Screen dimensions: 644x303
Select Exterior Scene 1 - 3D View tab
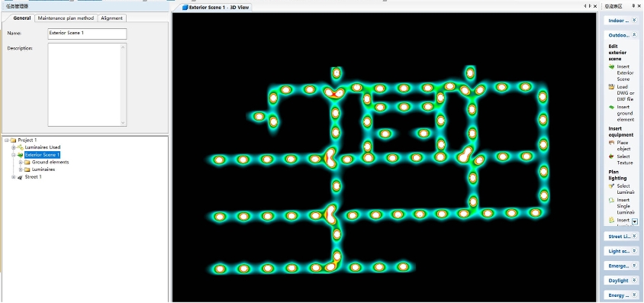pos(216,7)
